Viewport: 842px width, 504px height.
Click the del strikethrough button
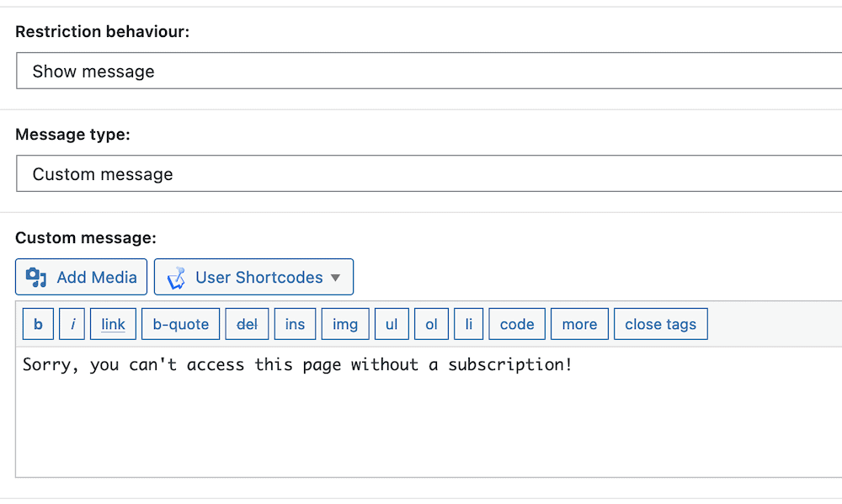(x=247, y=324)
